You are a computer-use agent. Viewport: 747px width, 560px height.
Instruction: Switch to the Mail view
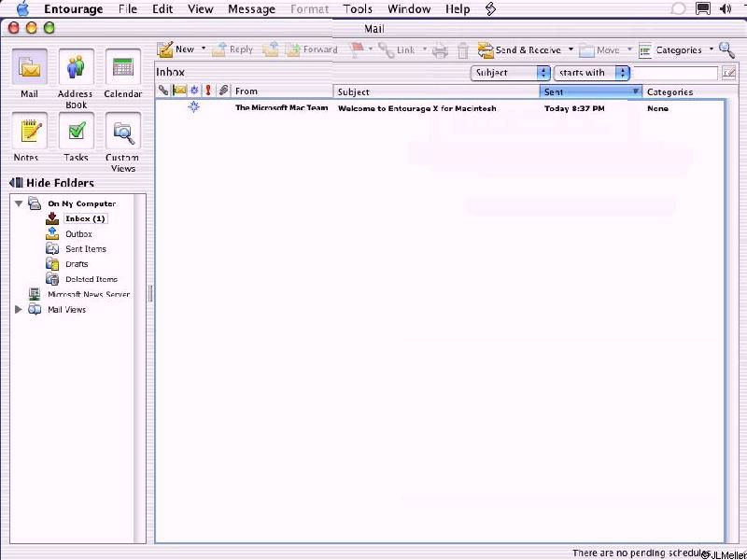pos(30,74)
